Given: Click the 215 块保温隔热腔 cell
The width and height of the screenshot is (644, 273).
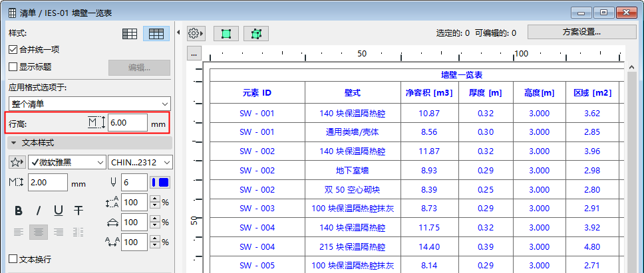Looking at the screenshot, I should [x=353, y=247].
